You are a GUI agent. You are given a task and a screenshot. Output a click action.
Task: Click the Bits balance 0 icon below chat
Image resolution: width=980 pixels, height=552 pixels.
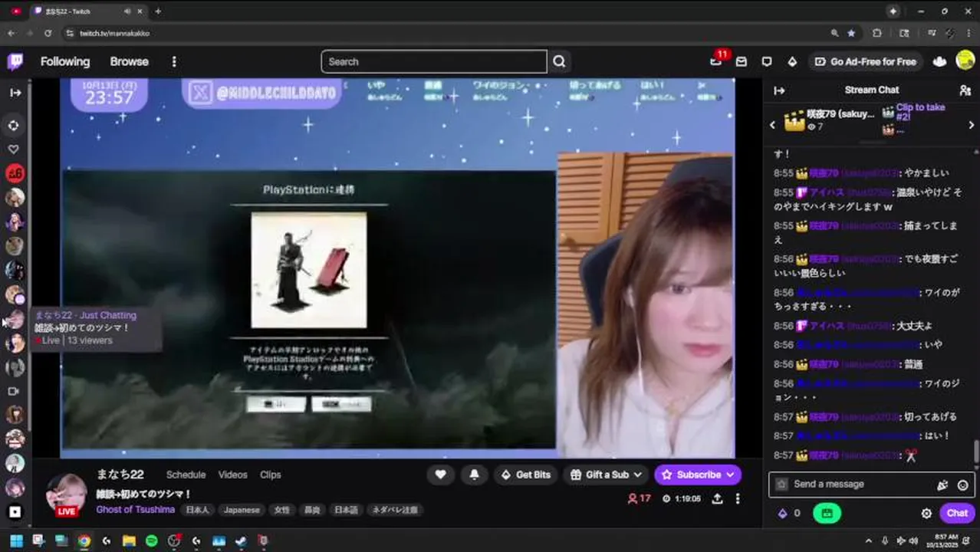[789, 513]
